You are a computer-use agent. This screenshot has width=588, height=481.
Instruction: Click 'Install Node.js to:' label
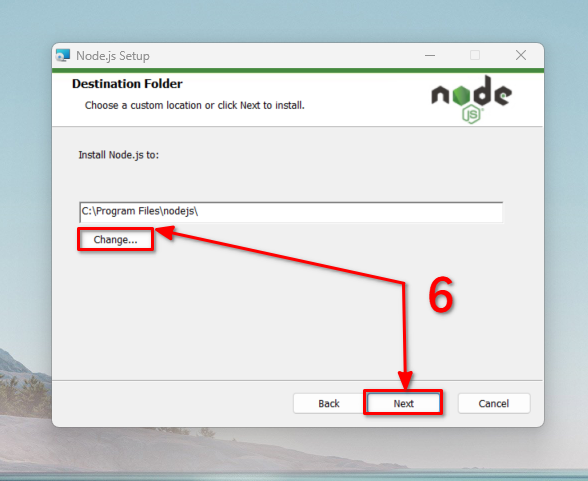click(118, 155)
